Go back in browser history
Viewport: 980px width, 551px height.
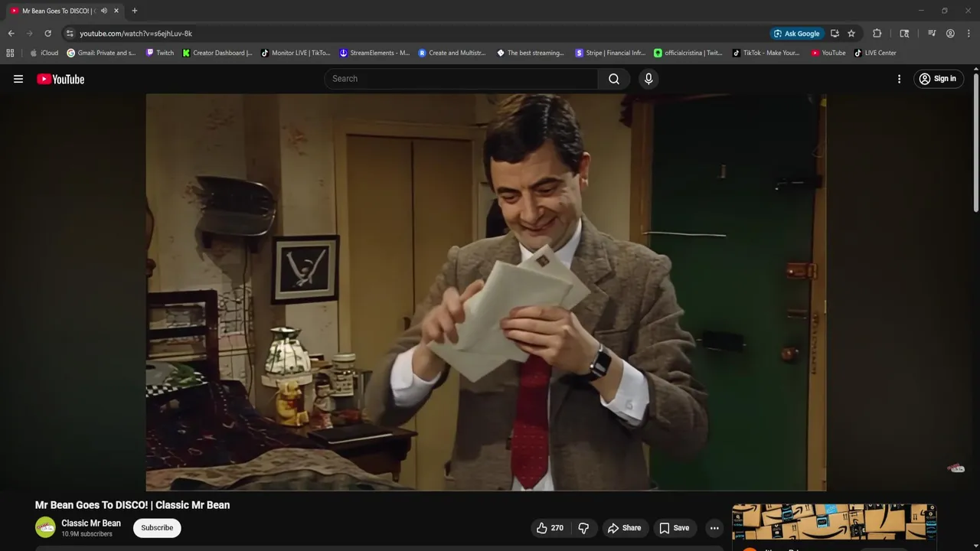[11, 34]
